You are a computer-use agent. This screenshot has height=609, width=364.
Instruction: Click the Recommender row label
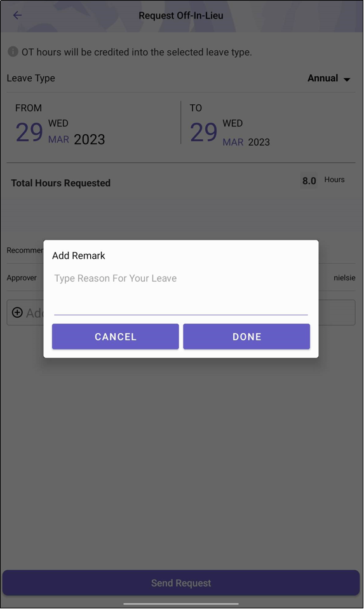(x=25, y=250)
